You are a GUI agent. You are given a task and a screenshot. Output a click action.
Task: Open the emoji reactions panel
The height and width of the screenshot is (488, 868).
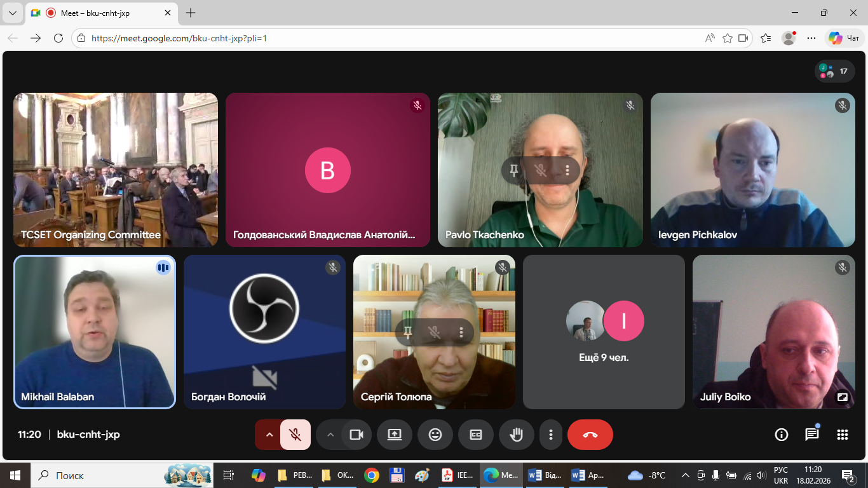(435, 435)
